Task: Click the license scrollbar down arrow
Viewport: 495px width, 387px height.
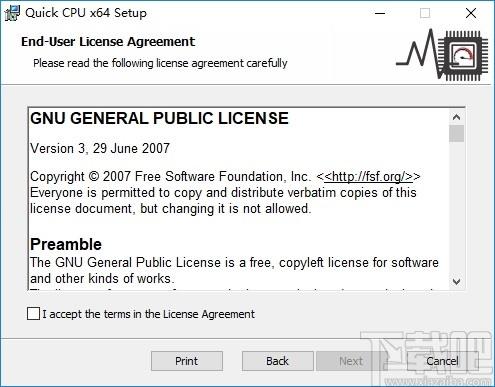Action: 456,282
